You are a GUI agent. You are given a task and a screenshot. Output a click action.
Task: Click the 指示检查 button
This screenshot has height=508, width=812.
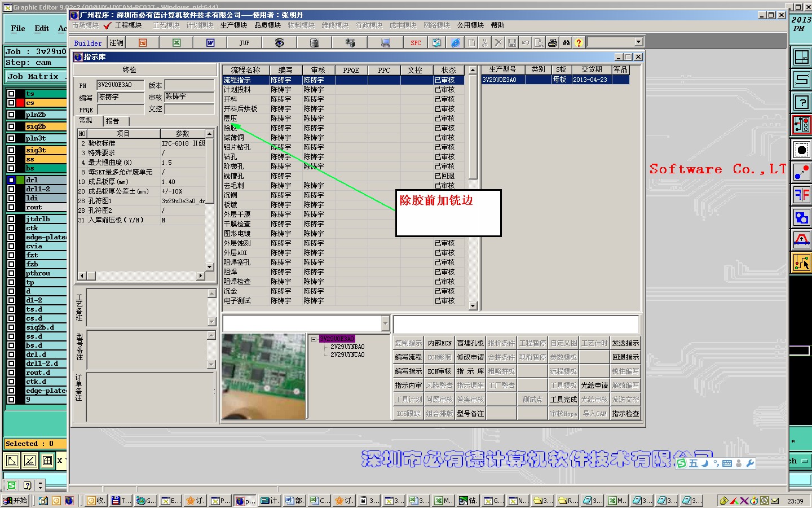[625, 414]
